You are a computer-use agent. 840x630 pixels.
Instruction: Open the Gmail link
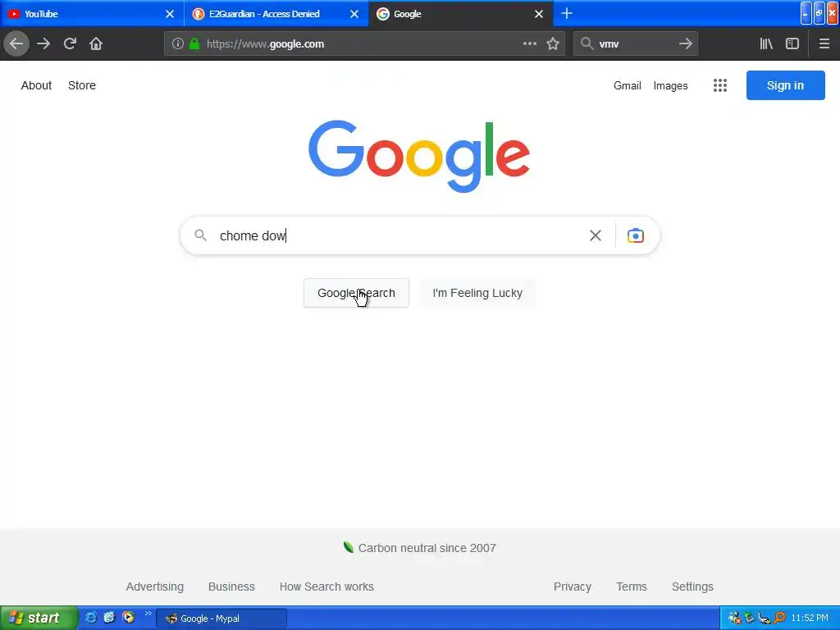[x=628, y=85]
